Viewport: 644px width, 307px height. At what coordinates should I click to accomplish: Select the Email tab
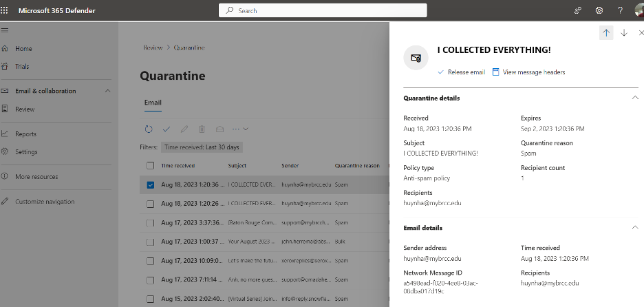[153, 103]
